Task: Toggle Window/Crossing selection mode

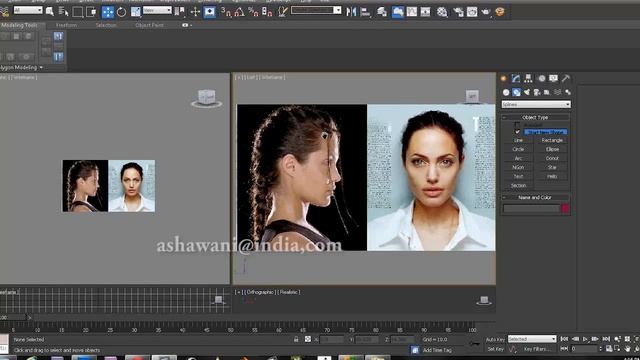Action: (x=91, y=11)
